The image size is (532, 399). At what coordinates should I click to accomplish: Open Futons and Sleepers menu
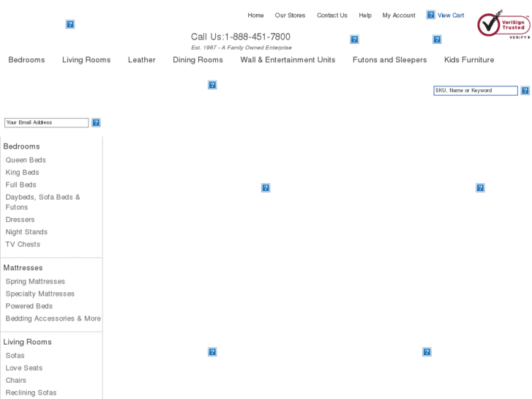click(x=390, y=60)
